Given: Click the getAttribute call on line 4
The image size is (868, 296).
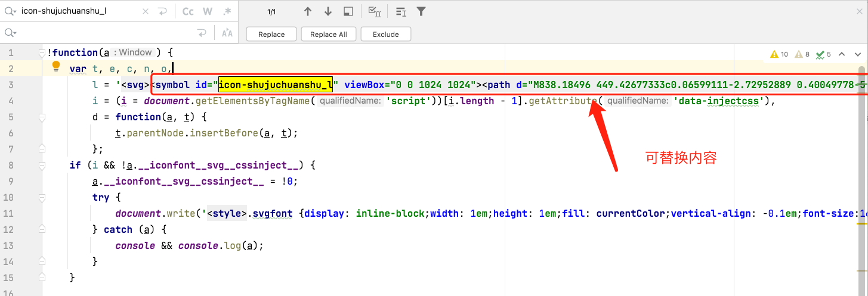Looking at the screenshot, I should [x=564, y=101].
